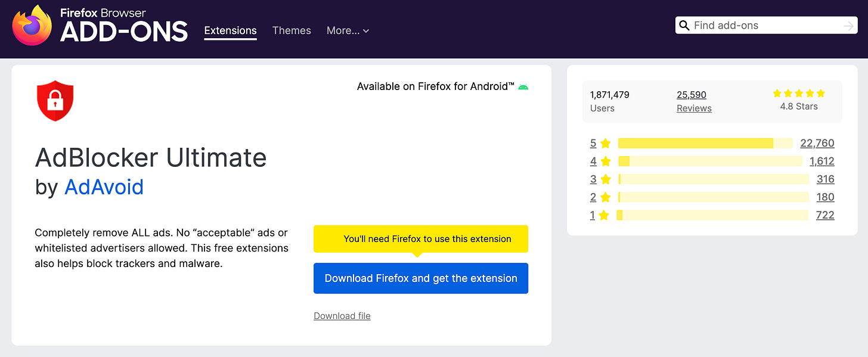Viewport: 868px width, 357px height.
Task: Click the 722 one-star reviews link
Action: click(825, 215)
